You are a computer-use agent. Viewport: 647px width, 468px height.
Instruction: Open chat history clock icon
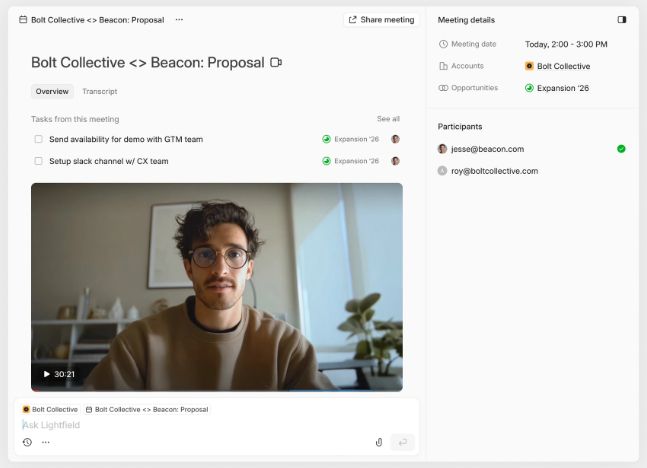[x=27, y=442]
